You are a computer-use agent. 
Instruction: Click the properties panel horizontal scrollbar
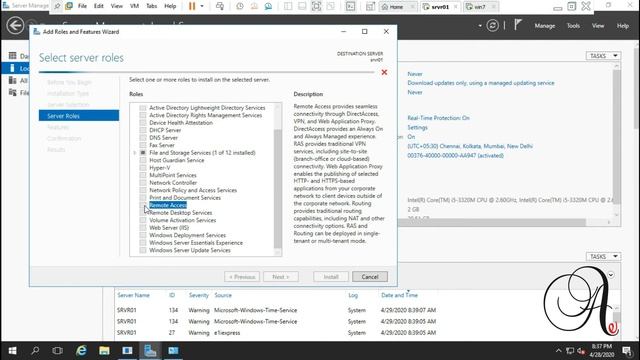pos(492,222)
